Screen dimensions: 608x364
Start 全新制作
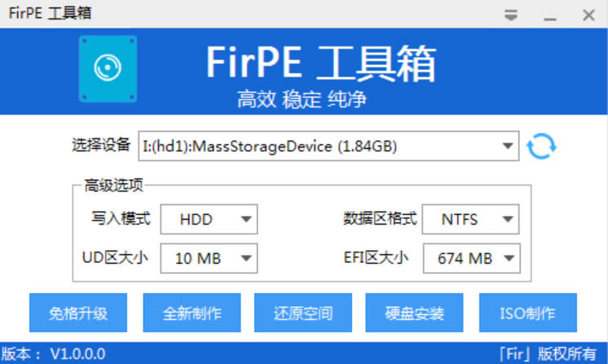(191, 314)
